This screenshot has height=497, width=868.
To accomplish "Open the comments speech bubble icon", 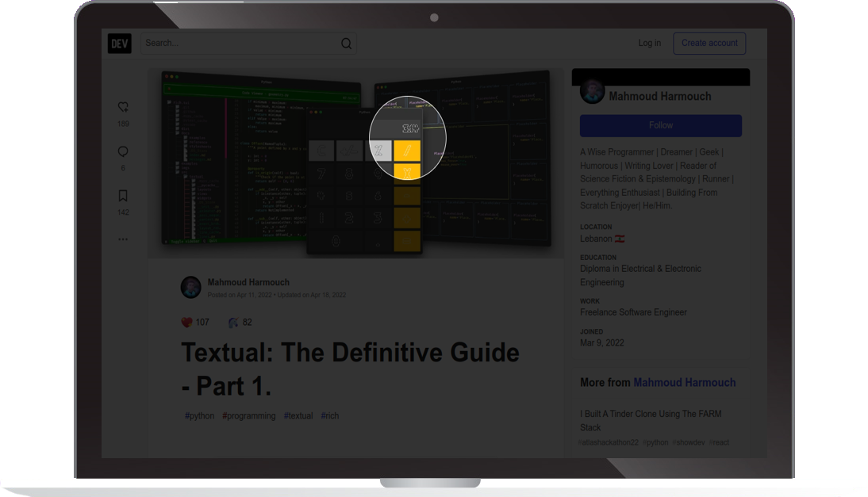I will 123,151.
